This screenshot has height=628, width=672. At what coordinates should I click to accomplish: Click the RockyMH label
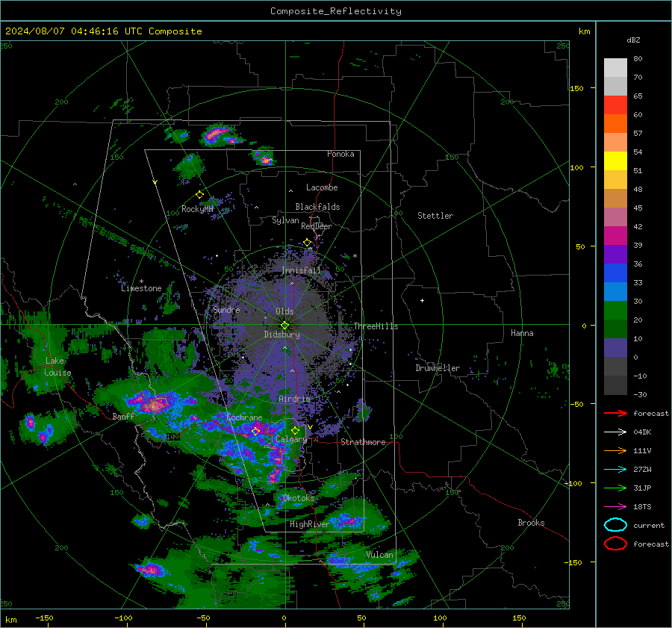tap(197, 209)
